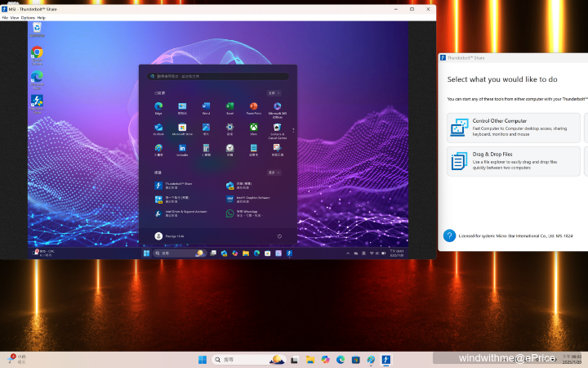
Task: Open Edge on local taskbar
Action: (341, 359)
